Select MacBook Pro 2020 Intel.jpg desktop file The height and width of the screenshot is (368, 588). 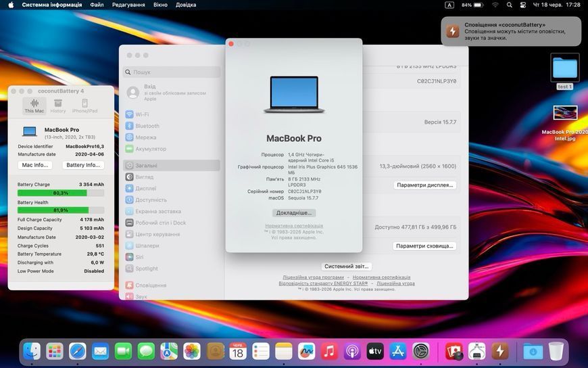(x=565, y=123)
